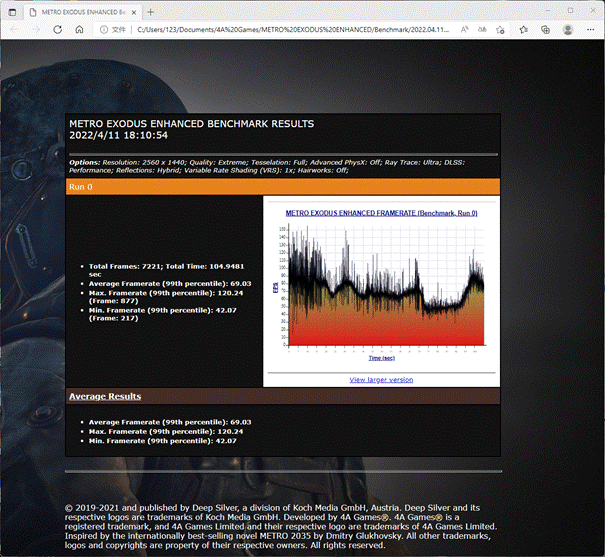Open the tab actions menu icon
The image size is (605, 557).
(13, 12)
